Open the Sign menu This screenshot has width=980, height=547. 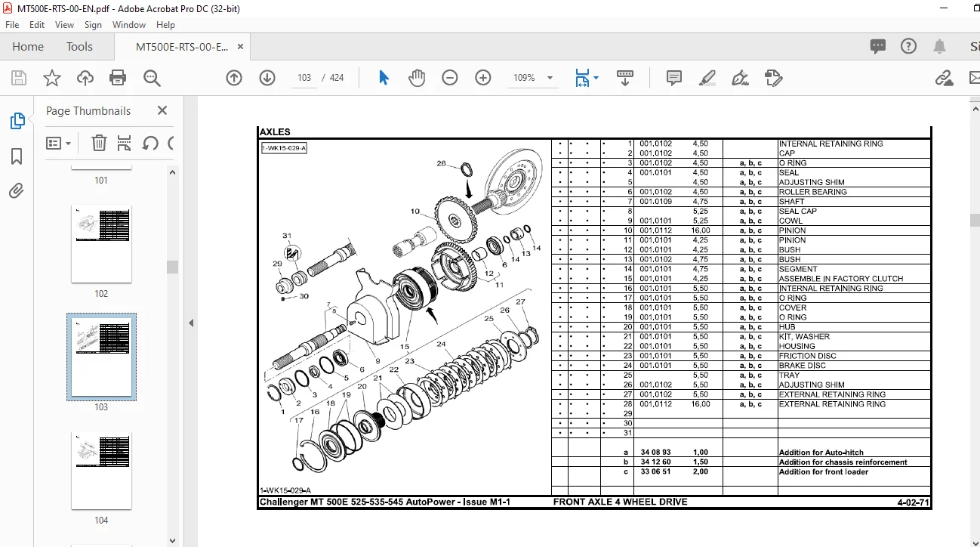tap(93, 25)
